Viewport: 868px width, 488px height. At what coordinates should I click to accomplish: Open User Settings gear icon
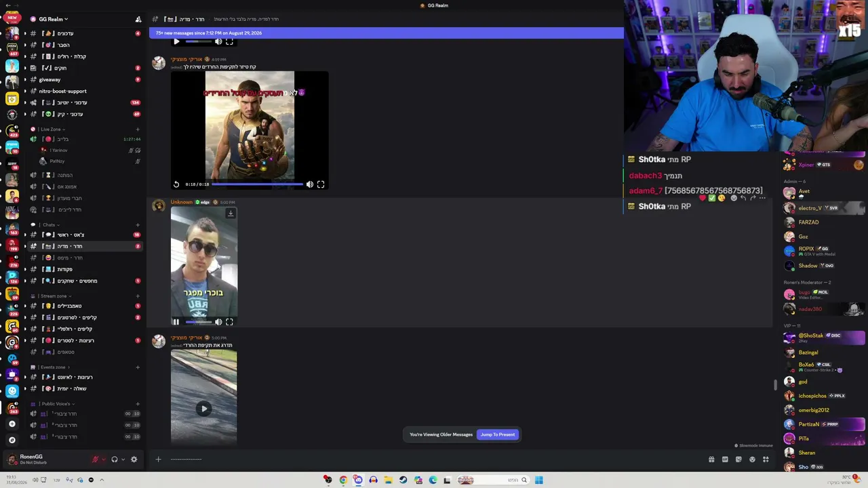click(134, 460)
